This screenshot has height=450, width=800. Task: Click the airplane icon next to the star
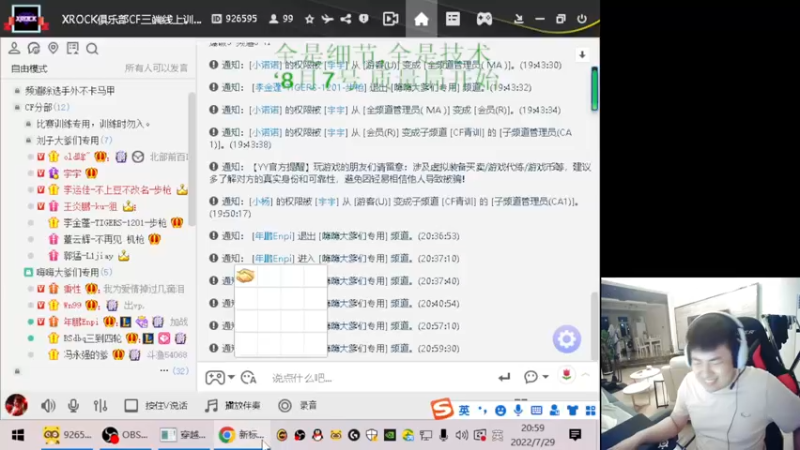point(327,19)
